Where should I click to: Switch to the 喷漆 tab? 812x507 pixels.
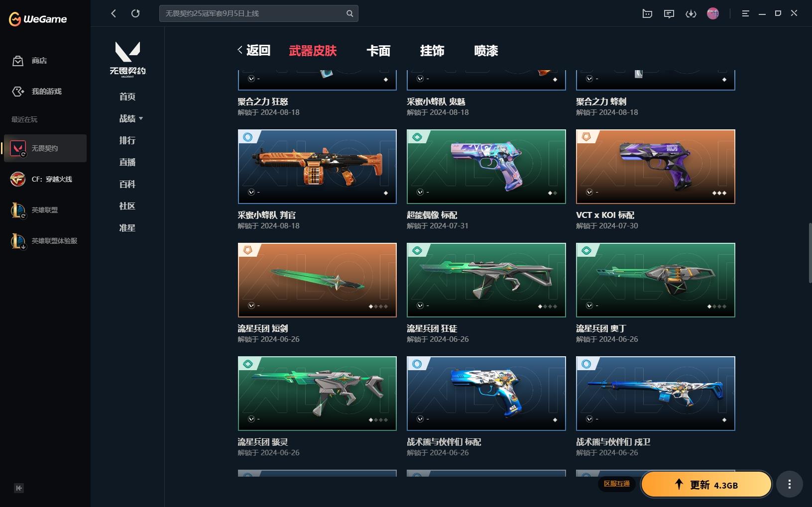click(x=486, y=51)
